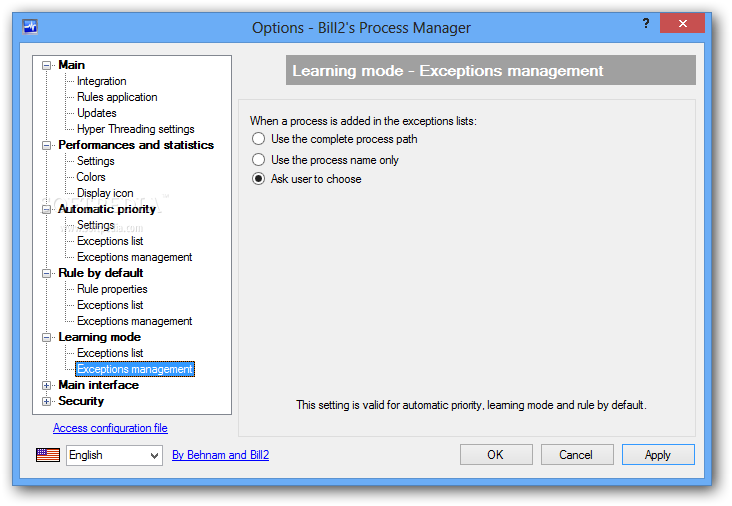Open the Access configuration file link
Screen dimensions: 732x506
tap(110, 428)
